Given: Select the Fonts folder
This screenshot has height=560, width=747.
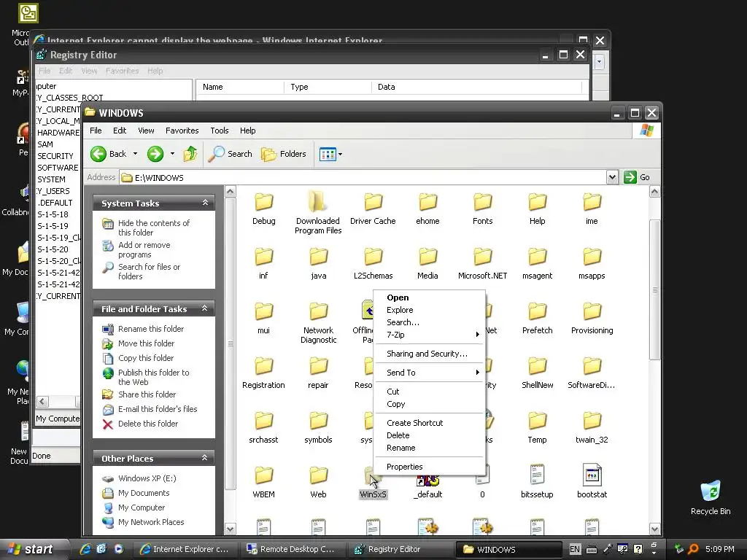Looking at the screenshot, I should point(483,209).
